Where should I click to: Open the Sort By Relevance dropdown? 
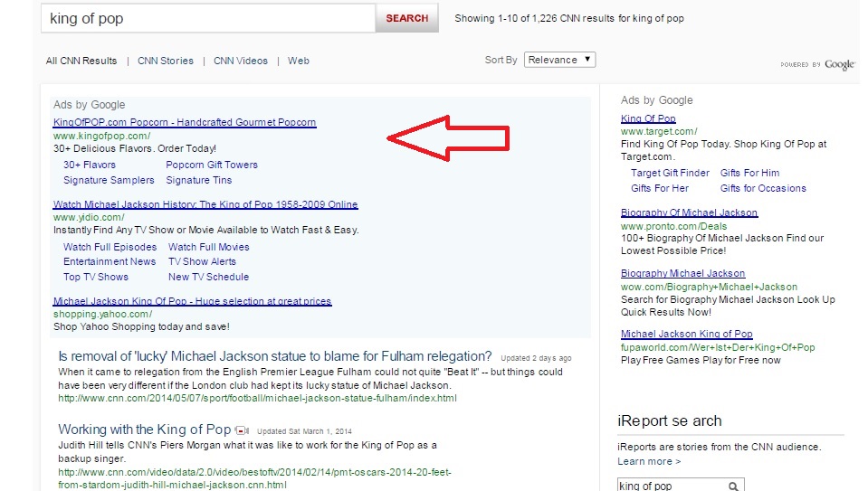559,60
